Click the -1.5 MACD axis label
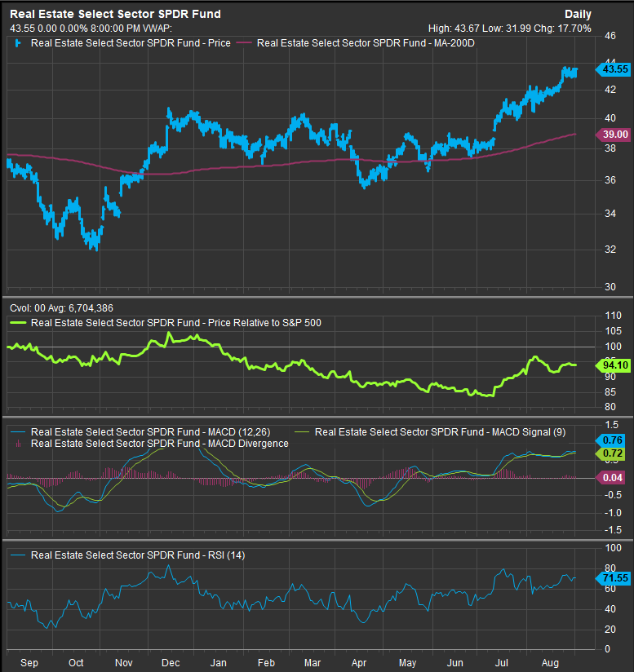This screenshot has height=672, width=634. click(613, 530)
